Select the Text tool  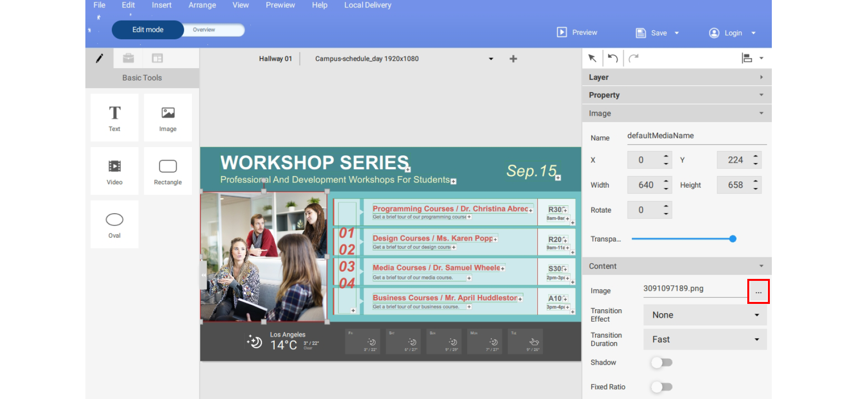point(114,118)
